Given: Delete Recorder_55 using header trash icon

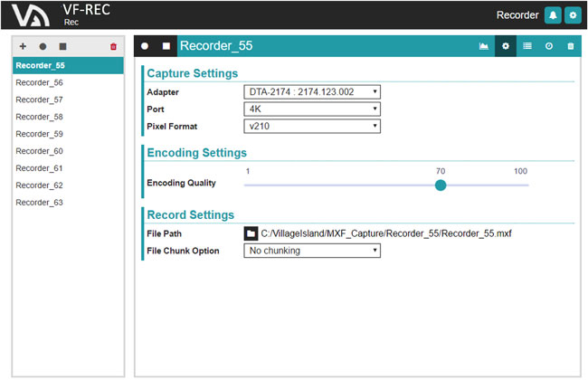Looking at the screenshot, I should [570, 46].
